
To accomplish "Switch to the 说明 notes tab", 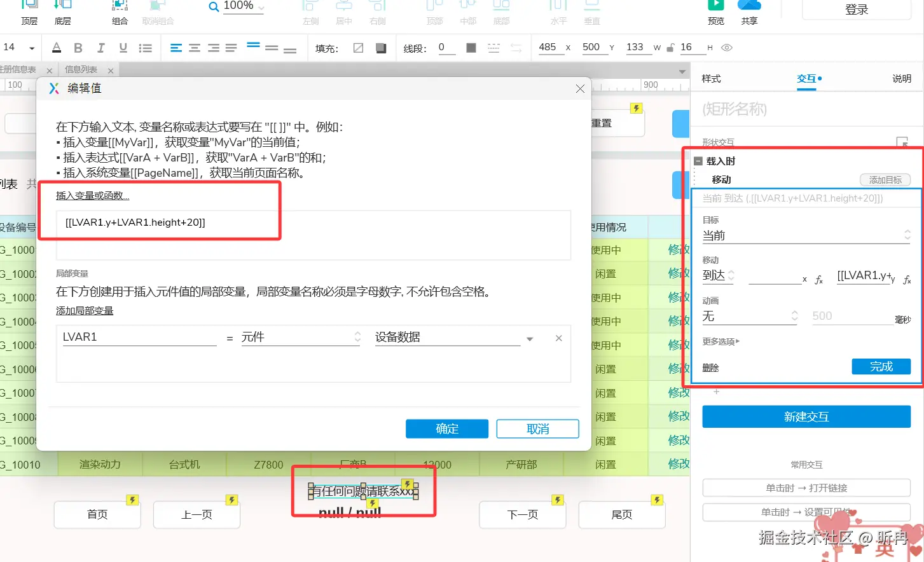I will 902,79.
